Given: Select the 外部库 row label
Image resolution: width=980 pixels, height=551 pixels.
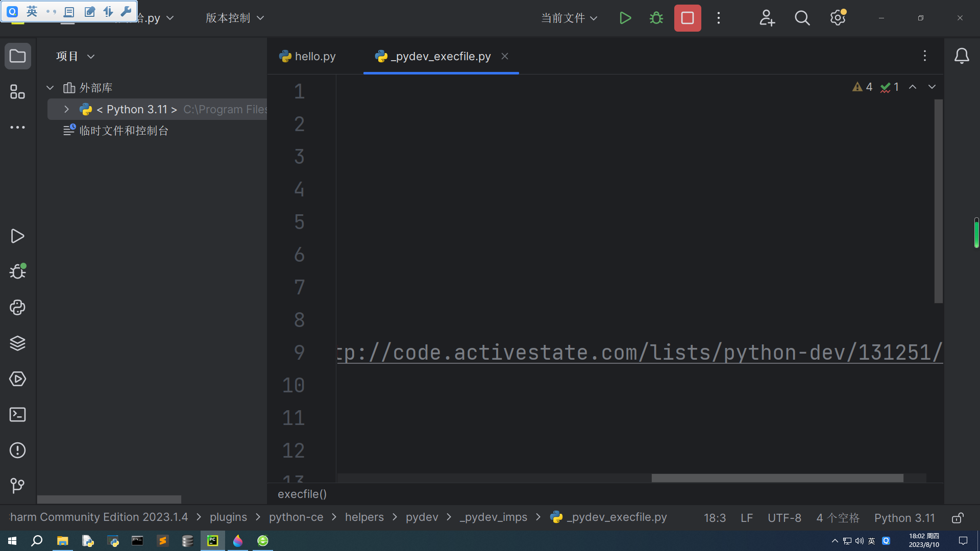Looking at the screenshot, I should pyautogui.click(x=95, y=88).
